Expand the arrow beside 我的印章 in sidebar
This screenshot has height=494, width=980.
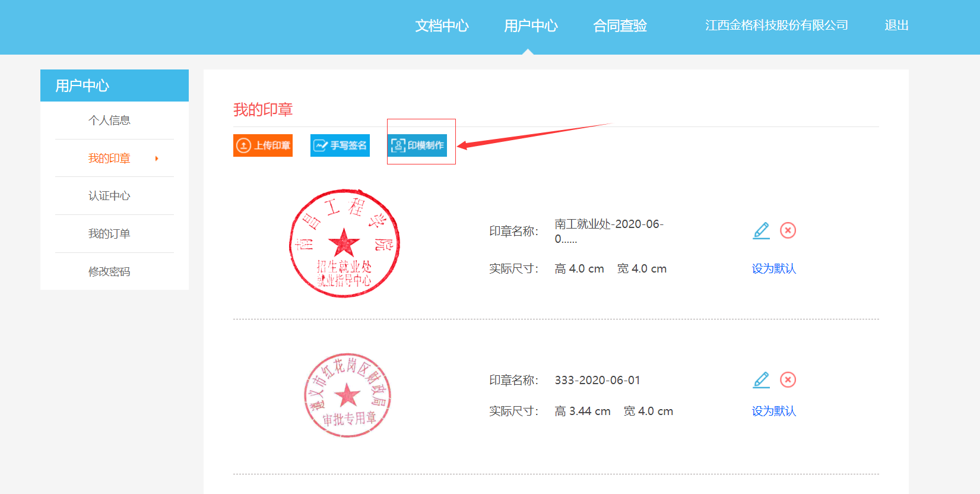[157, 159]
